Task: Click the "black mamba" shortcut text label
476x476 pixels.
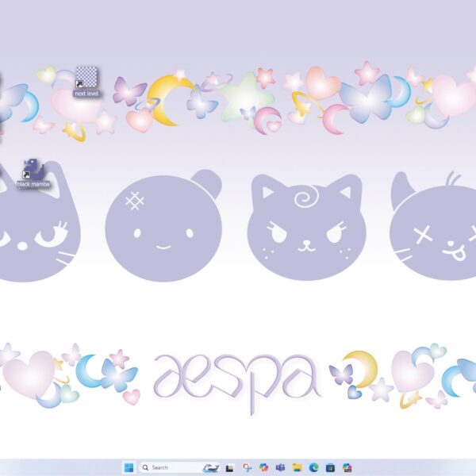Action: (34, 184)
